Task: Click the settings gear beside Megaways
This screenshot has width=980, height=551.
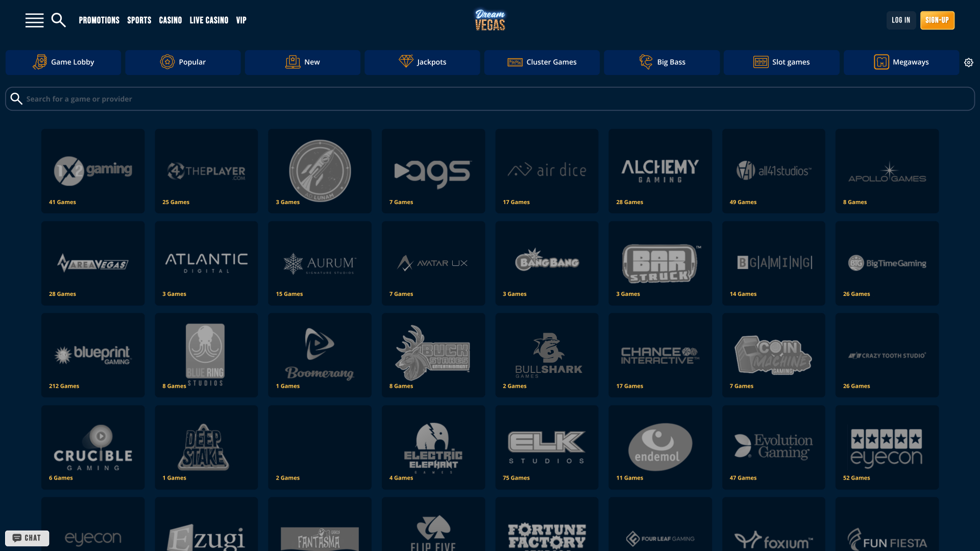Action: point(968,62)
